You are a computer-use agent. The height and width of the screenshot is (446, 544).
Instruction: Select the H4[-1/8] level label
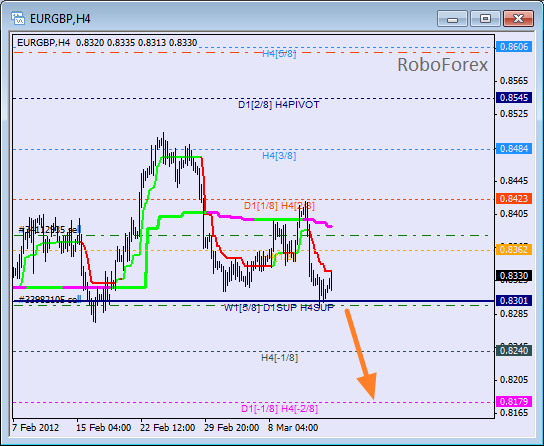click(280, 358)
